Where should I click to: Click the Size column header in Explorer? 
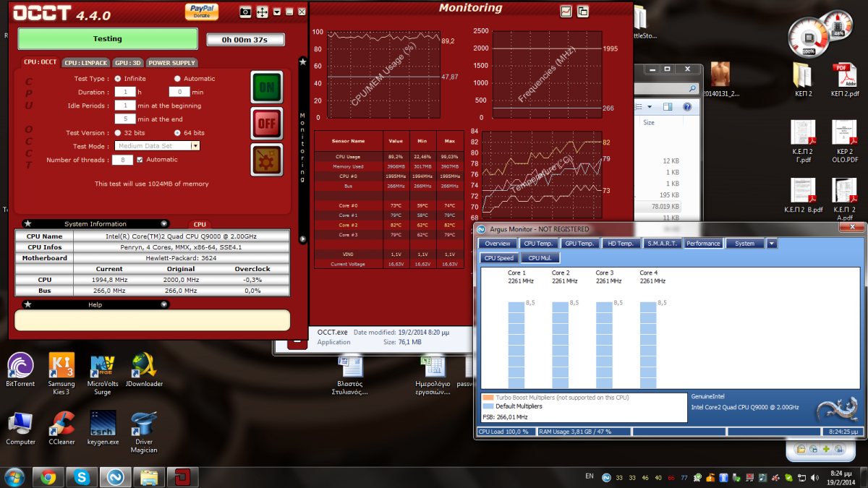pos(649,123)
